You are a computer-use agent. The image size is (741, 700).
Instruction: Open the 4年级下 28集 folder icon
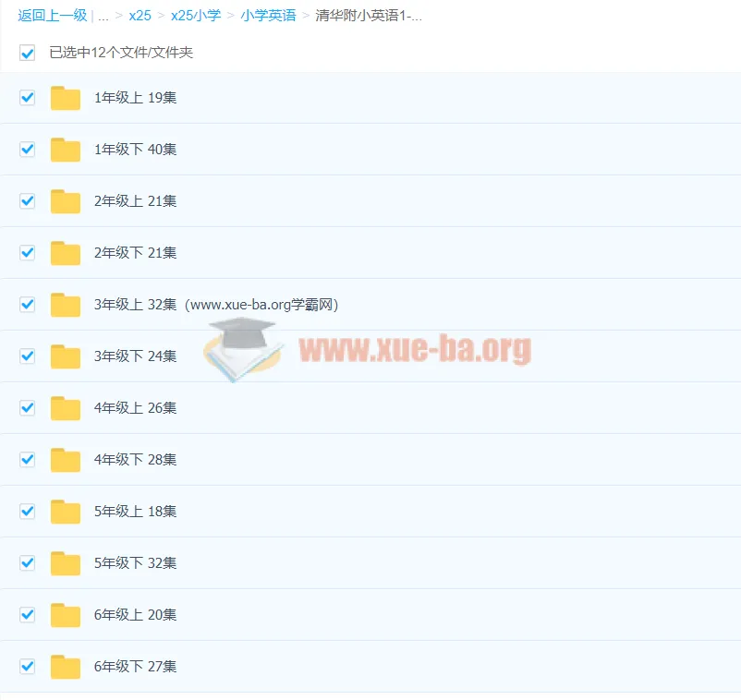pos(66,460)
